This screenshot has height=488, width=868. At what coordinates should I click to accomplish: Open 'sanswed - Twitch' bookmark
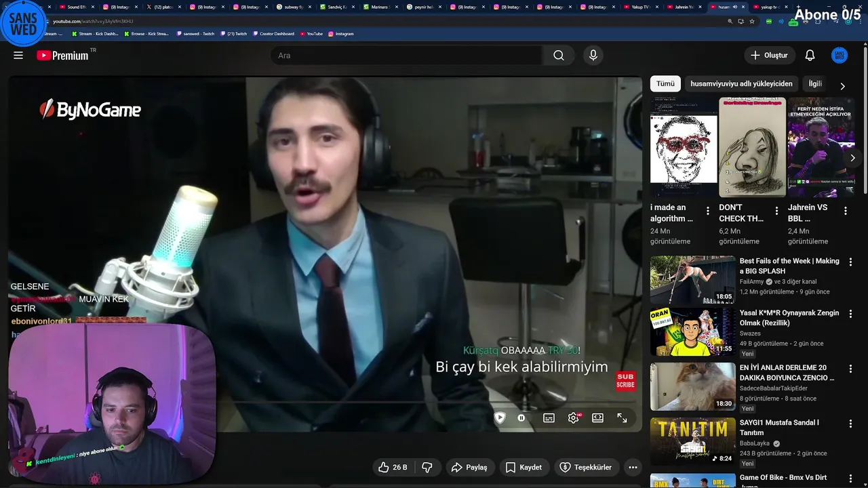coord(195,33)
